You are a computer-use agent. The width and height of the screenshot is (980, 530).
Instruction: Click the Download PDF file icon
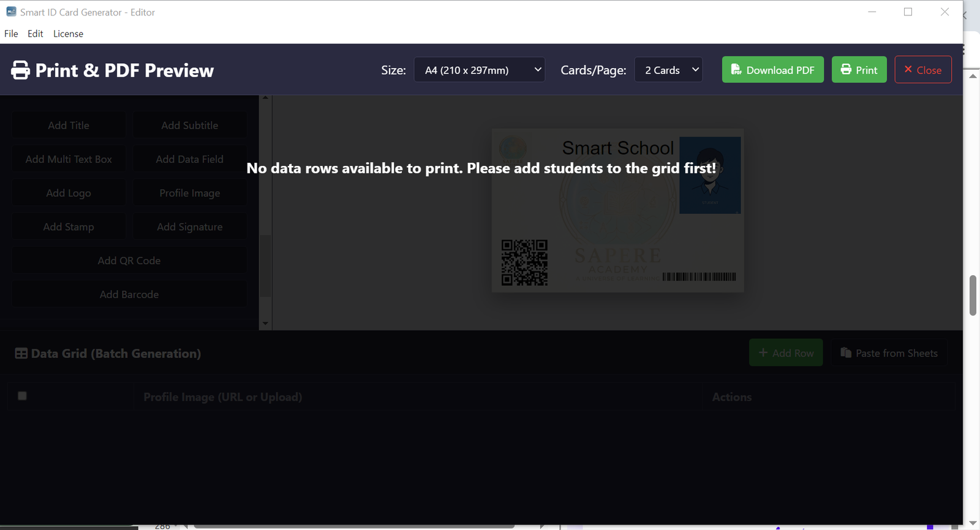click(736, 69)
